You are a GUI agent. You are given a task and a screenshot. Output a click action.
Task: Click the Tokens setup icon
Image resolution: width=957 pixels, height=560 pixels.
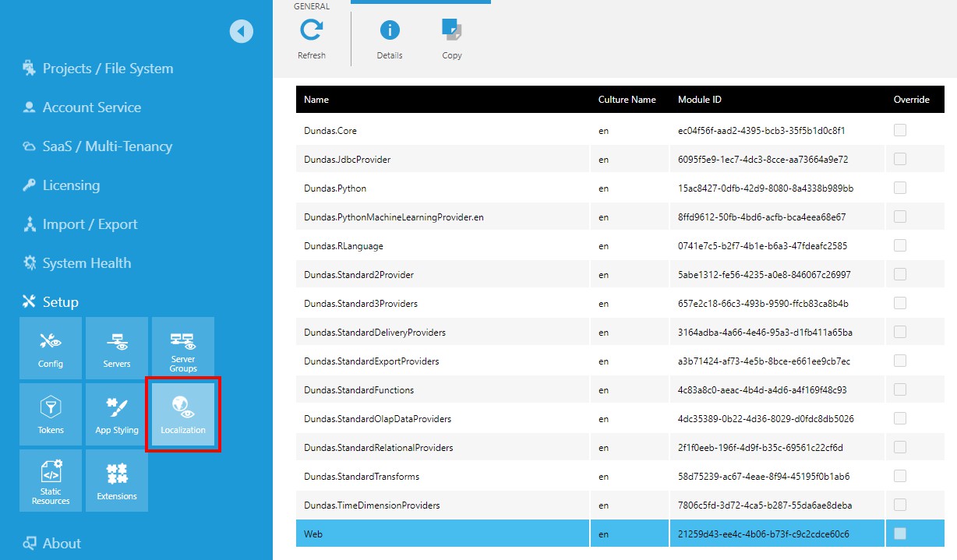50,414
